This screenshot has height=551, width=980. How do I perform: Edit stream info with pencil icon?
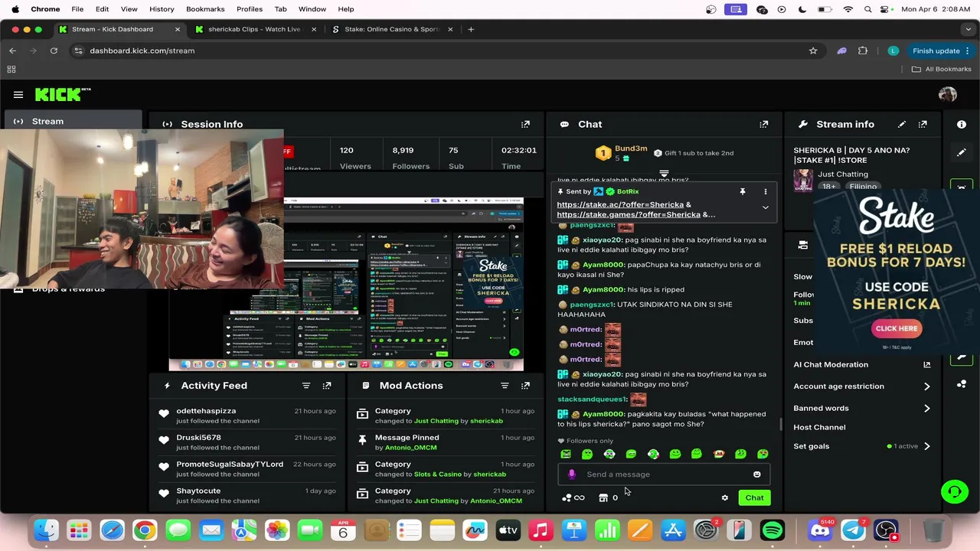(x=902, y=124)
